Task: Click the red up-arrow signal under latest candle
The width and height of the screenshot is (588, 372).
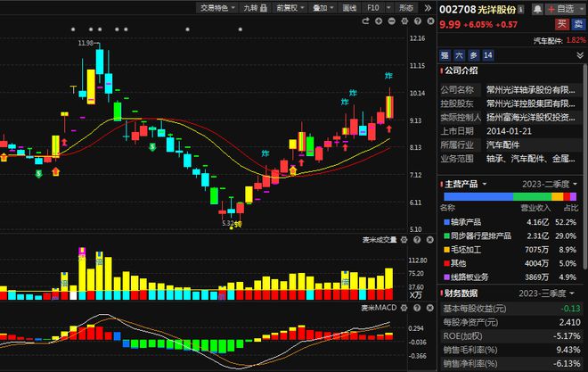Action: (x=388, y=129)
